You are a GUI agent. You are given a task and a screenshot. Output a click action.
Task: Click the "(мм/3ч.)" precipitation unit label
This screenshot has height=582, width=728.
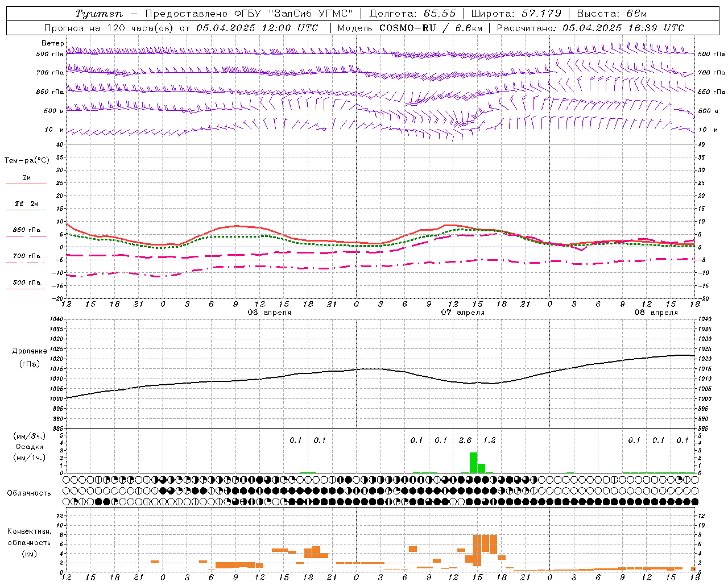pos(30,436)
